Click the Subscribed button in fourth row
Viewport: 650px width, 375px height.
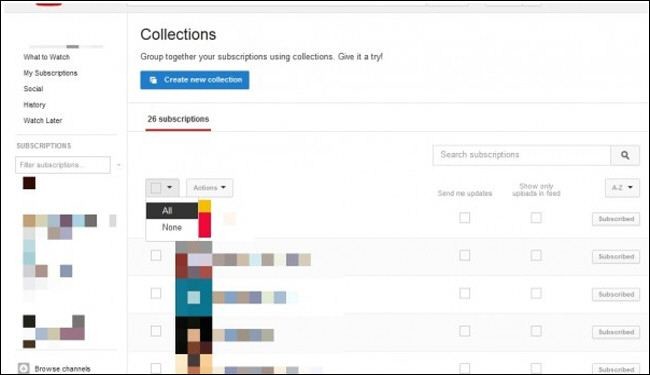point(616,332)
